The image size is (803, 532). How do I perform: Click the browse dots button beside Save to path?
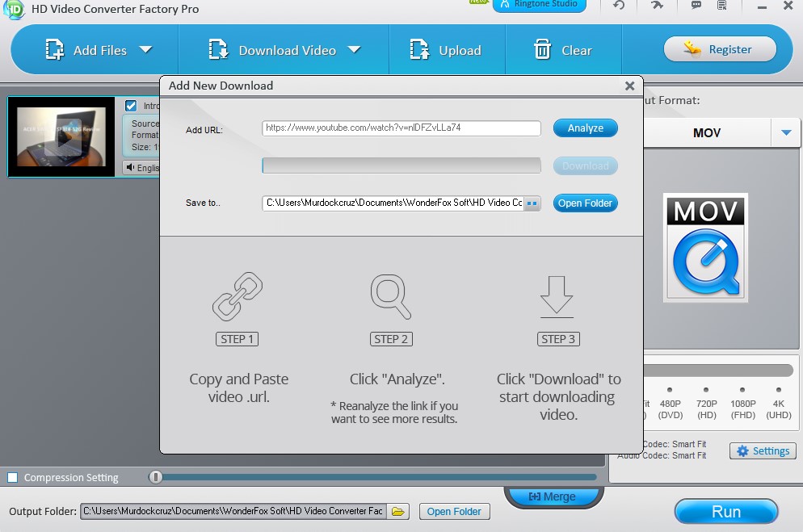(532, 203)
